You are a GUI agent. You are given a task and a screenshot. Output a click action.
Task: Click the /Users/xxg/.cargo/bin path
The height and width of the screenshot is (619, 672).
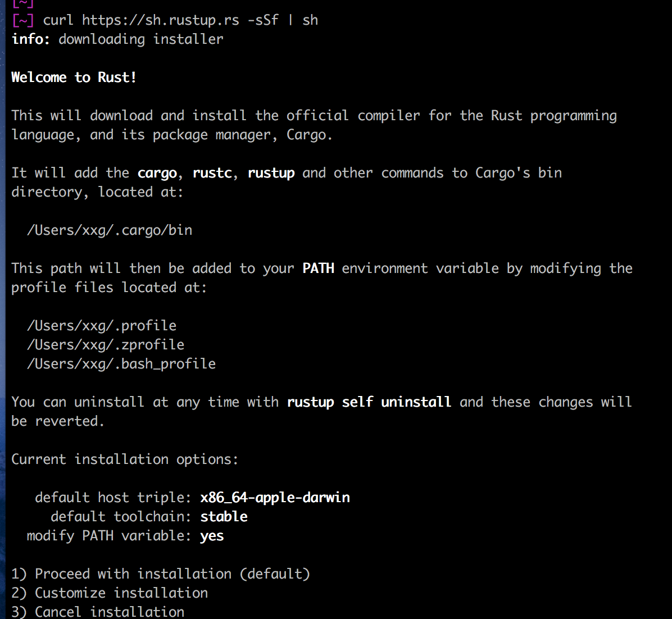(110, 230)
